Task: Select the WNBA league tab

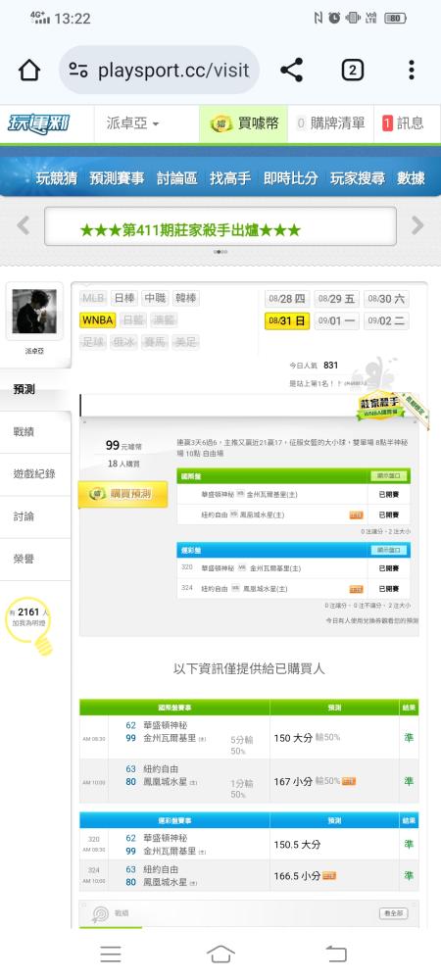Action: 97,320
